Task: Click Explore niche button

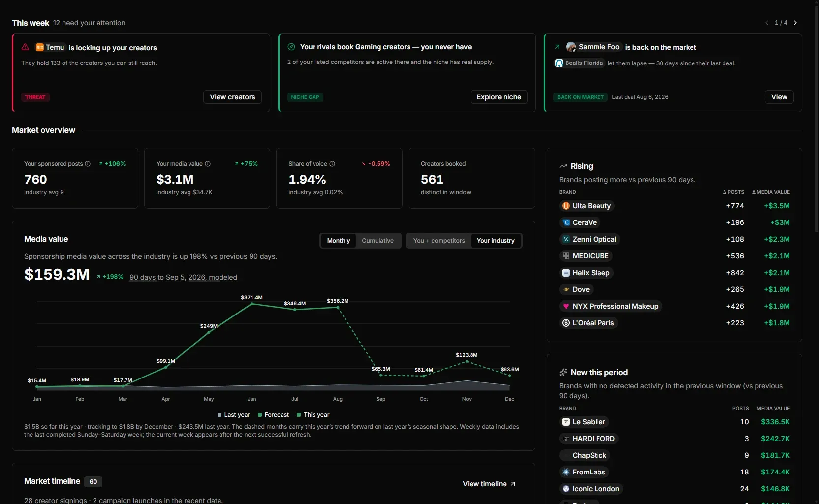Action: point(499,97)
